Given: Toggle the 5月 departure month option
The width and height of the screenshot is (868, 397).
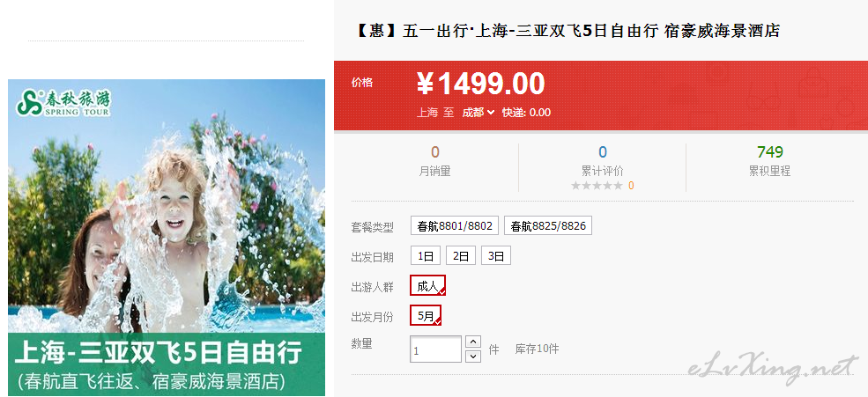Looking at the screenshot, I should click(426, 315).
